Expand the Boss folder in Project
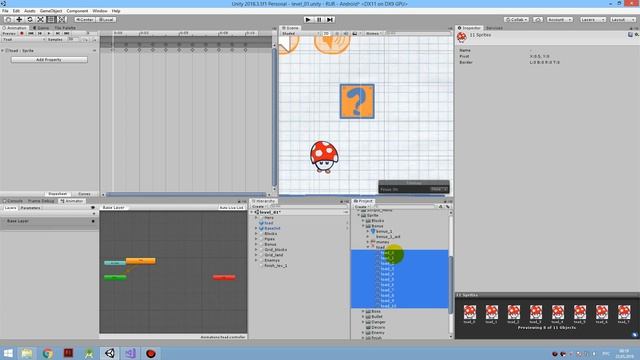 tap(363, 311)
